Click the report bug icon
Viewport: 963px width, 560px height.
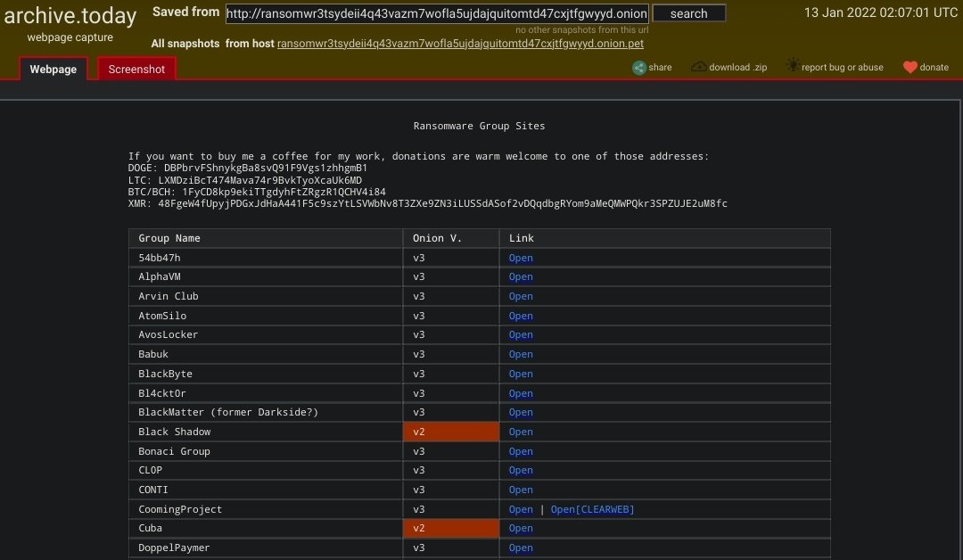[x=793, y=66]
